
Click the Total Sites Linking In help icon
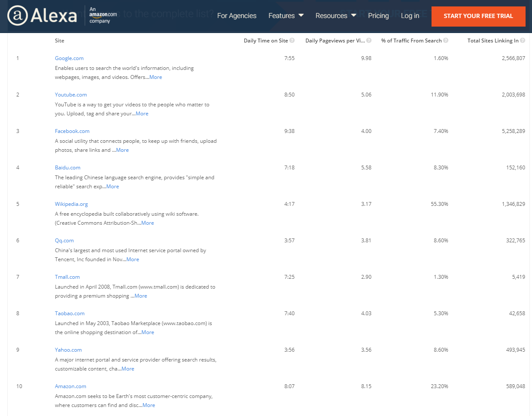tap(523, 40)
